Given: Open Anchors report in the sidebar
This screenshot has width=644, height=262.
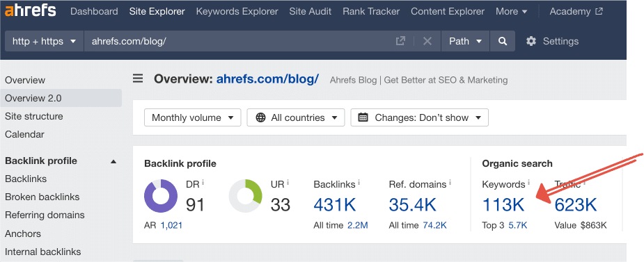Looking at the screenshot, I should 23,234.
